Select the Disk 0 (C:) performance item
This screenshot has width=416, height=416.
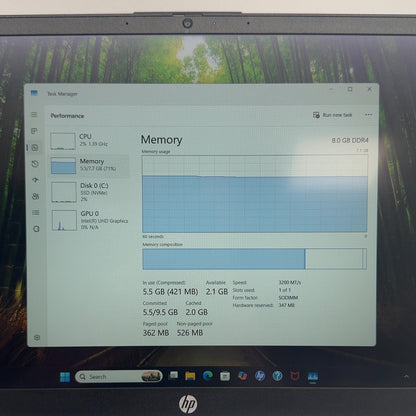coord(90,192)
